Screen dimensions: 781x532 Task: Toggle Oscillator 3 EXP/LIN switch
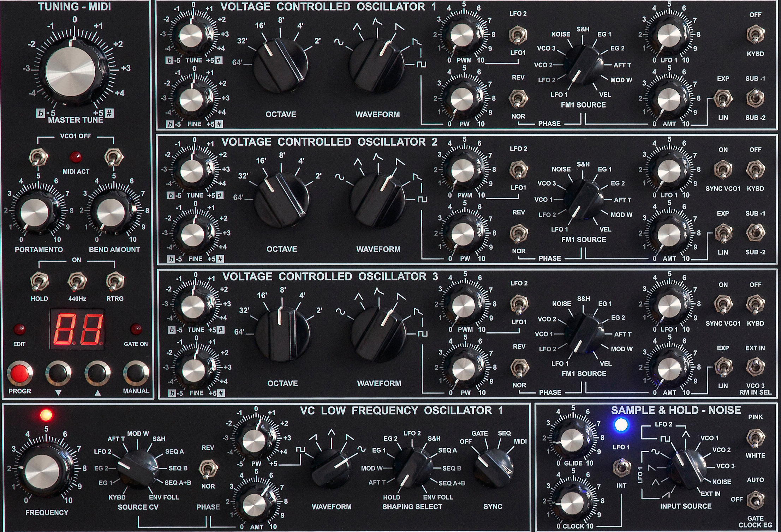point(723,367)
